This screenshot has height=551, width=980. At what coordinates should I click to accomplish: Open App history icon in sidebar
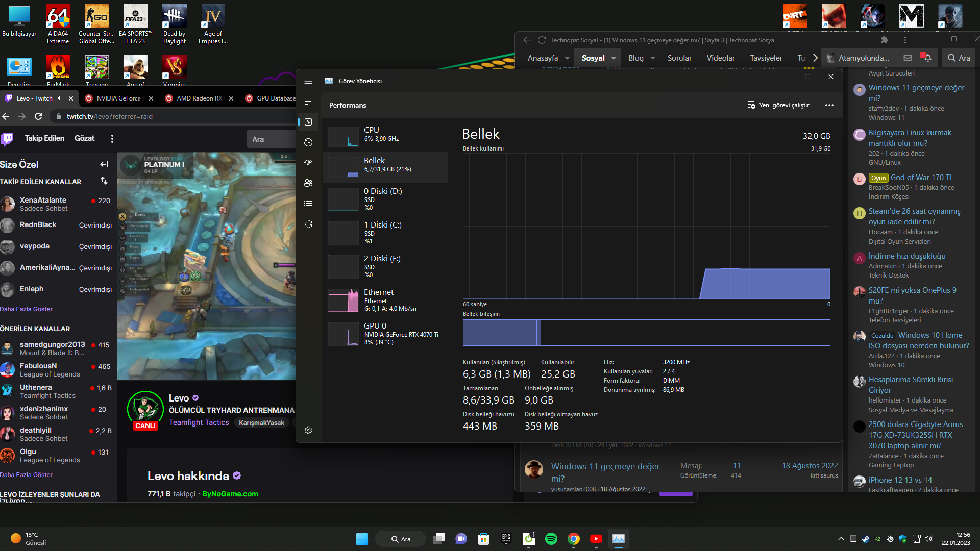tap(308, 142)
